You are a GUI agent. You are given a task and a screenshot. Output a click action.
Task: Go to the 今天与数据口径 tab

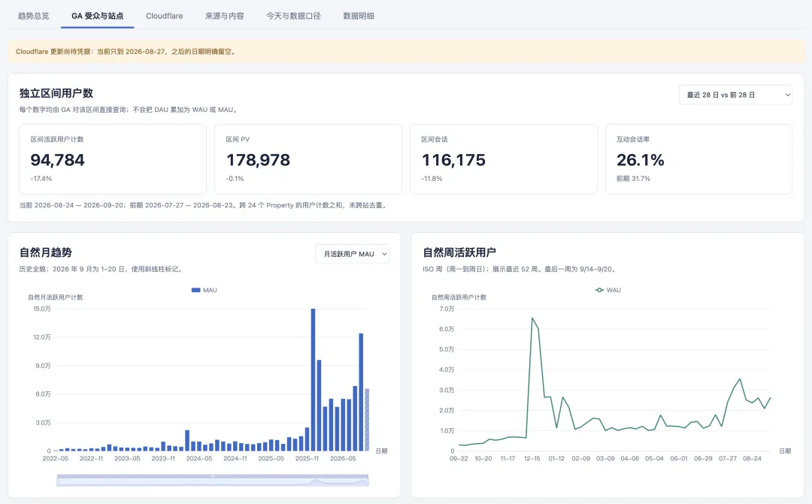[294, 16]
